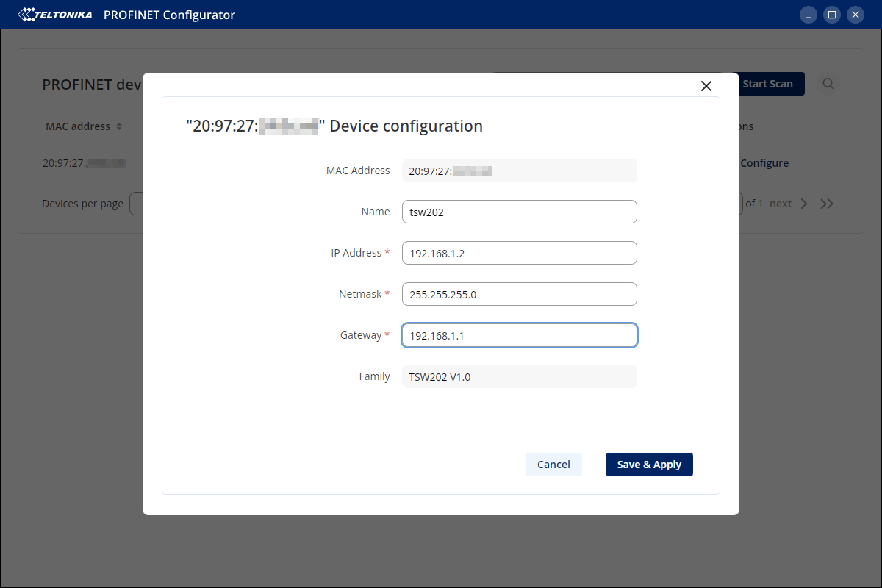Click the search magnifier icon
The image size is (882, 588).
(x=828, y=84)
